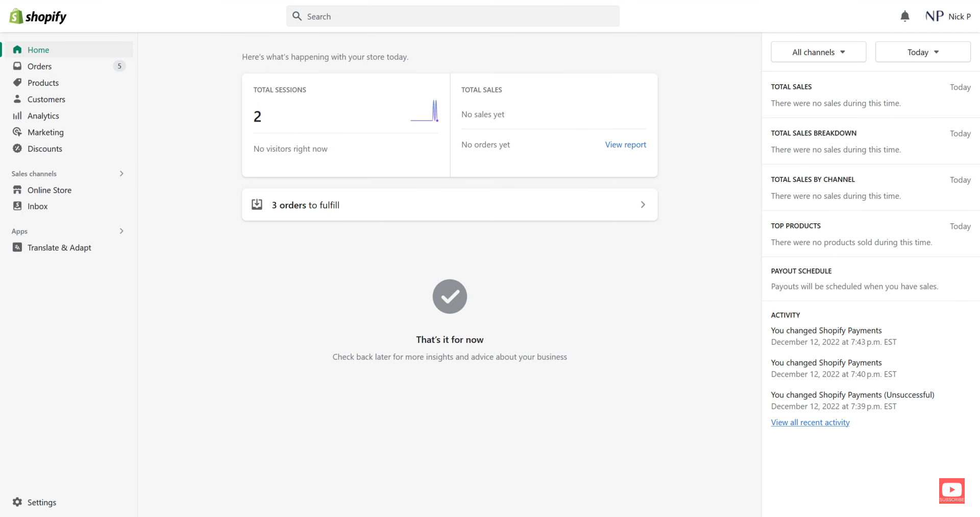This screenshot has width=980, height=517.
Task: Click into the Search field
Action: pyautogui.click(x=453, y=16)
